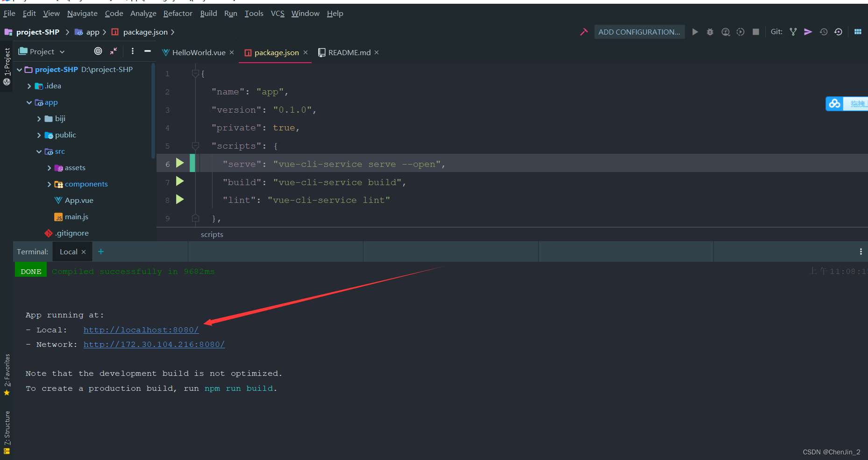The height and width of the screenshot is (460, 868).
Task: Close the Local terminal tab
Action: [84, 252]
